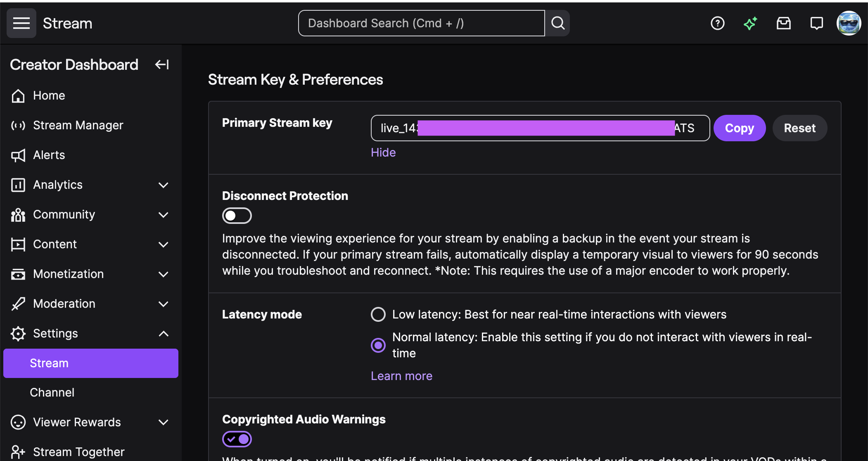The image size is (868, 461).
Task: Click the Stream Together add-person icon
Action: (x=18, y=452)
